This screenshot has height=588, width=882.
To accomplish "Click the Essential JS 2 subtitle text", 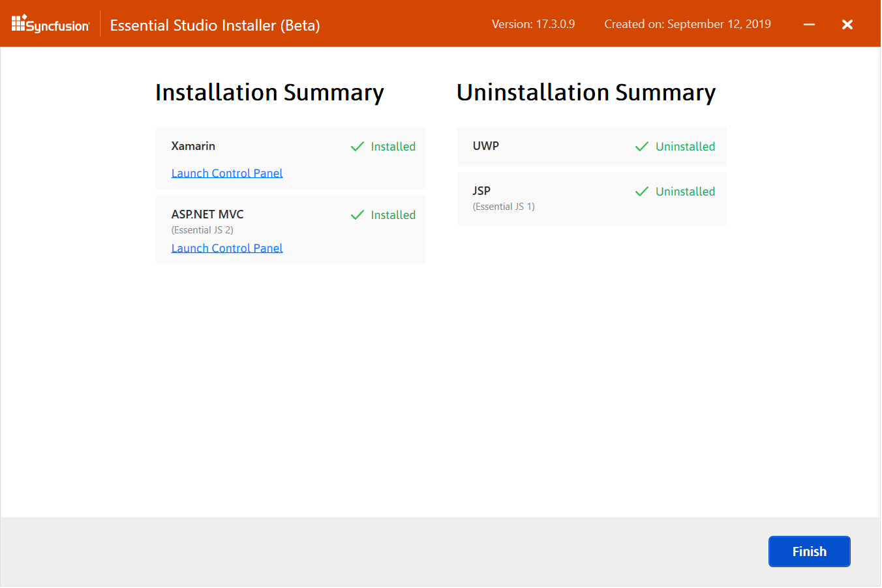I will coord(202,230).
